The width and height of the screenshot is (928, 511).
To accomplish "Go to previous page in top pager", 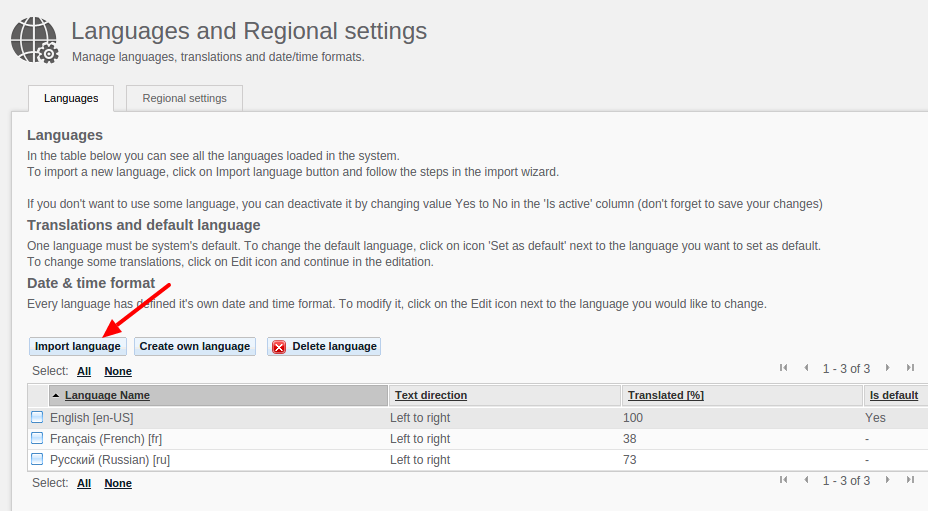I will click(x=806, y=368).
